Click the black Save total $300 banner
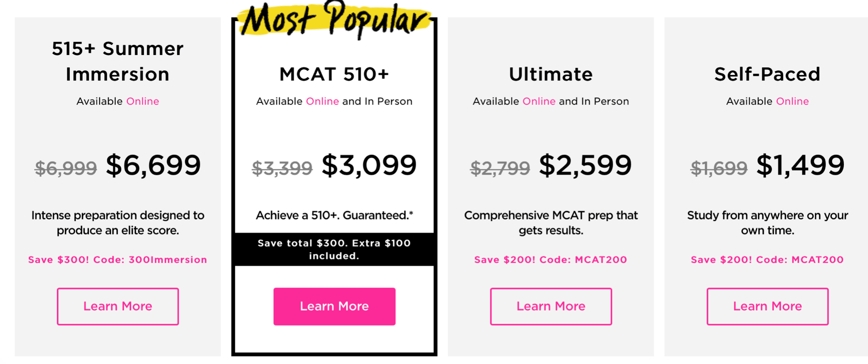 pyautogui.click(x=334, y=249)
